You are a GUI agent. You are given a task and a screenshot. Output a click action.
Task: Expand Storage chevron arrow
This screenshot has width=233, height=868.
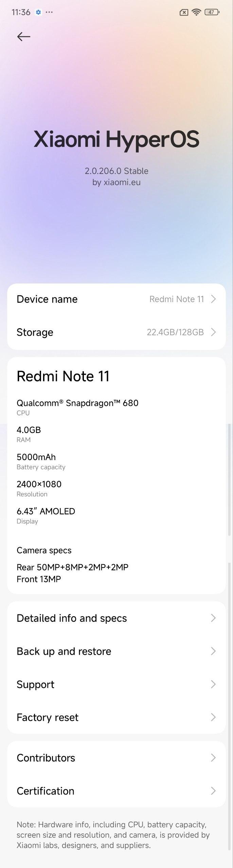coord(213,332)
